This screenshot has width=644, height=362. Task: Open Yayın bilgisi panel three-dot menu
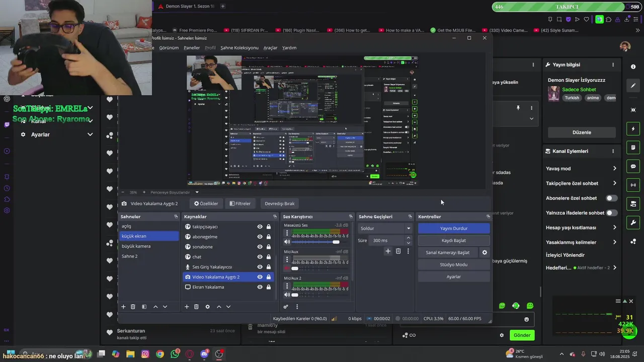[613, 65]
